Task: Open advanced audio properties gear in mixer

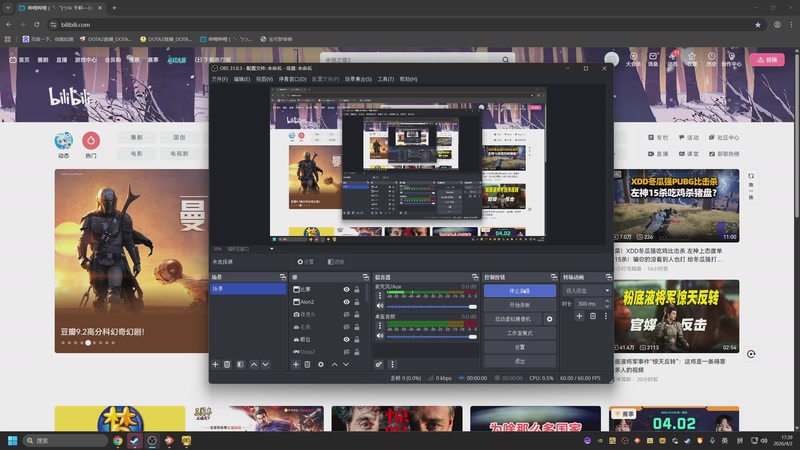Action: click(x=379, y=364)
